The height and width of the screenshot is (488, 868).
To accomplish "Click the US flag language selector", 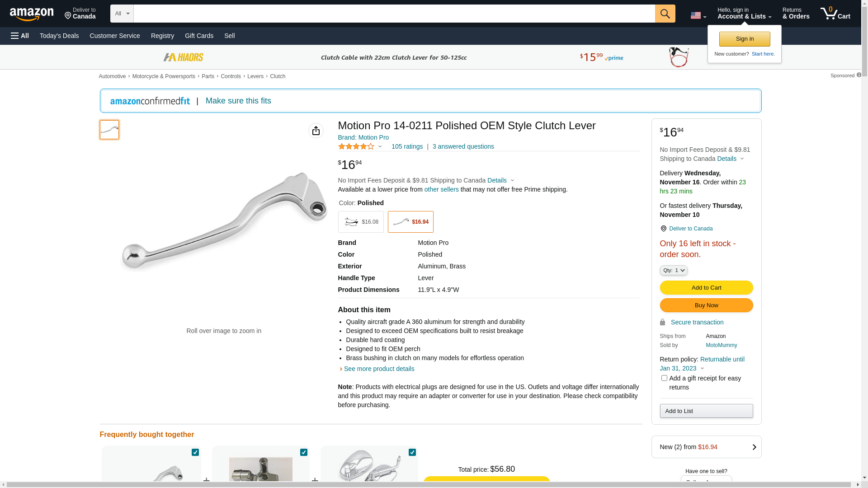I will click(698, 15).
